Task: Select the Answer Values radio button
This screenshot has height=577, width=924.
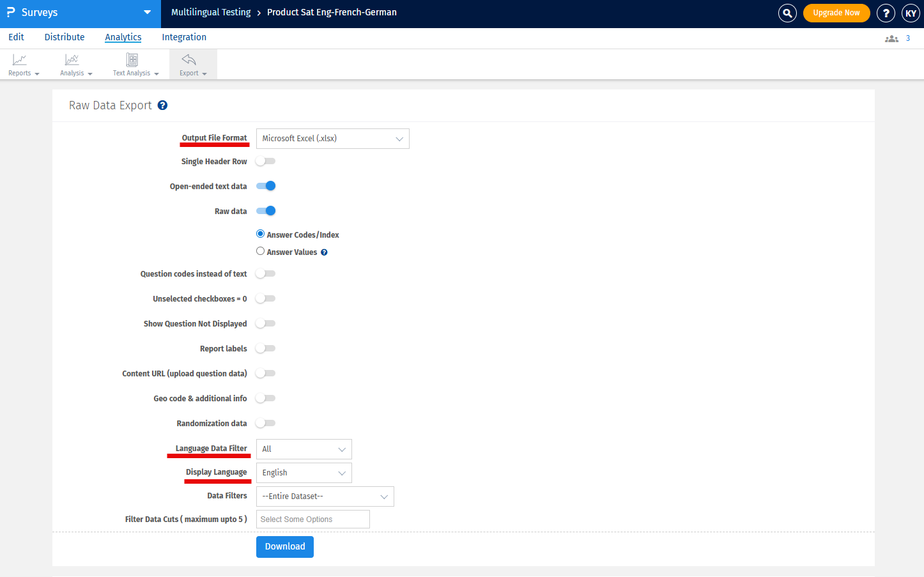Action: coord(260,250)
